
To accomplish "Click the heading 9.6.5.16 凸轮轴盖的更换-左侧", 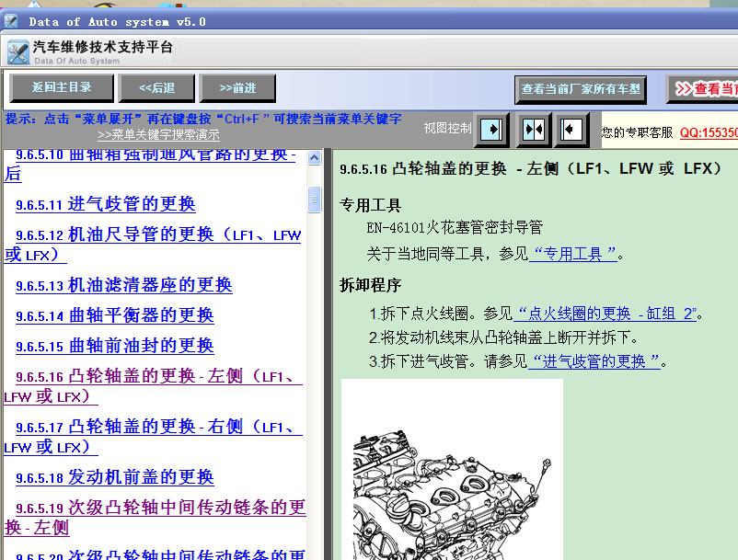I will (x=530, y=168).
